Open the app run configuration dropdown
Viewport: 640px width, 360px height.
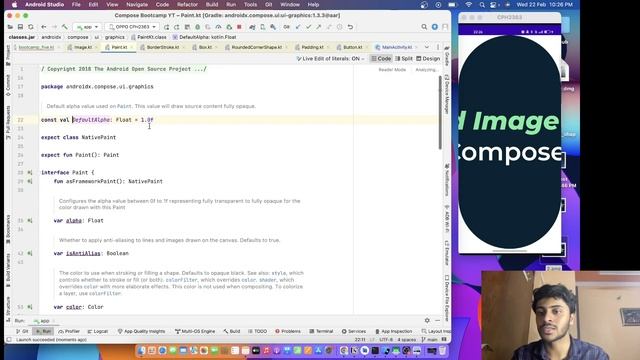pos(87,27)
